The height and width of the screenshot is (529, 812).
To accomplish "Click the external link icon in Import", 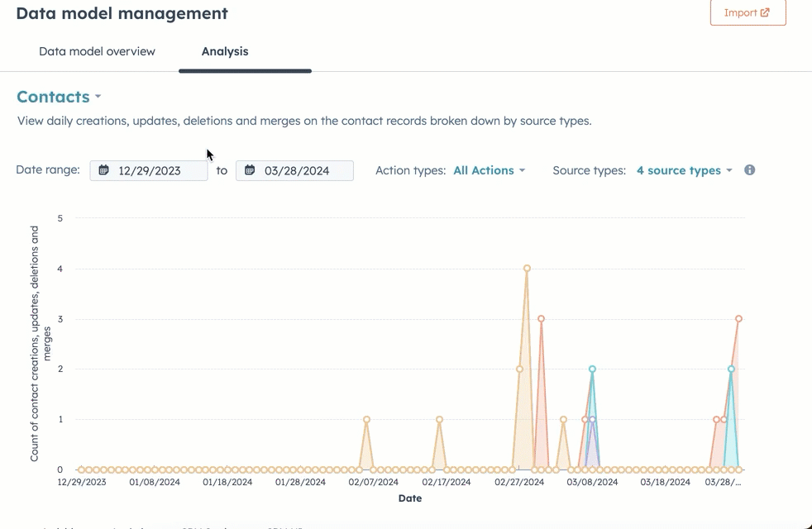I will [x=765, y=12].
